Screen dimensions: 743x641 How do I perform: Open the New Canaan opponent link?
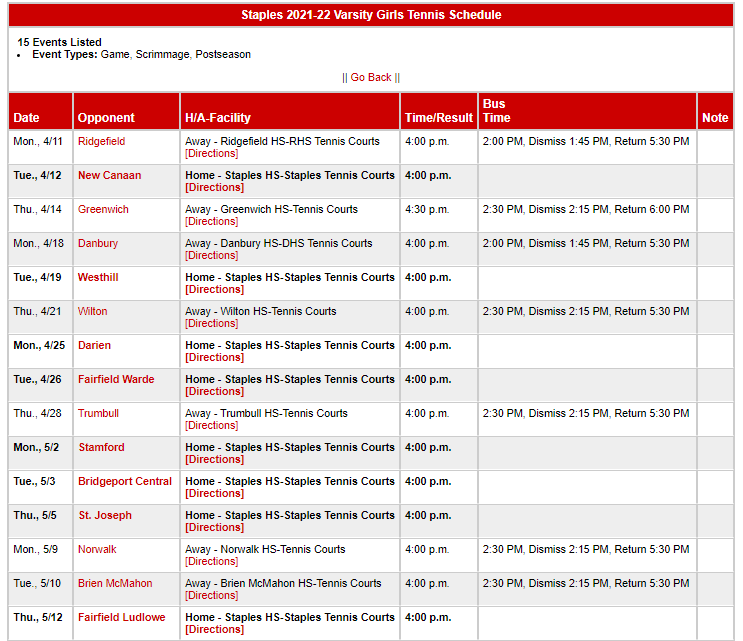(109, 176)
